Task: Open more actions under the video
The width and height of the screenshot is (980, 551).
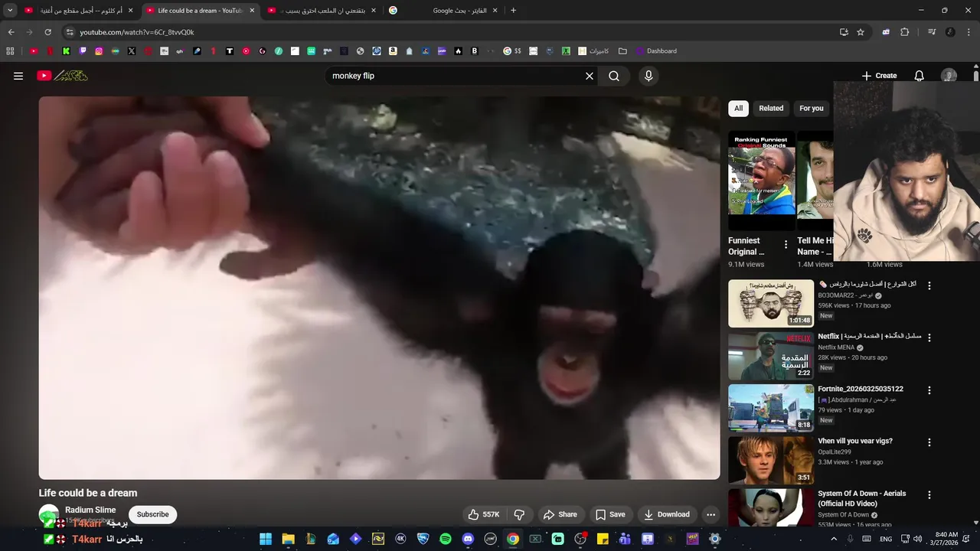Action: 711,514
